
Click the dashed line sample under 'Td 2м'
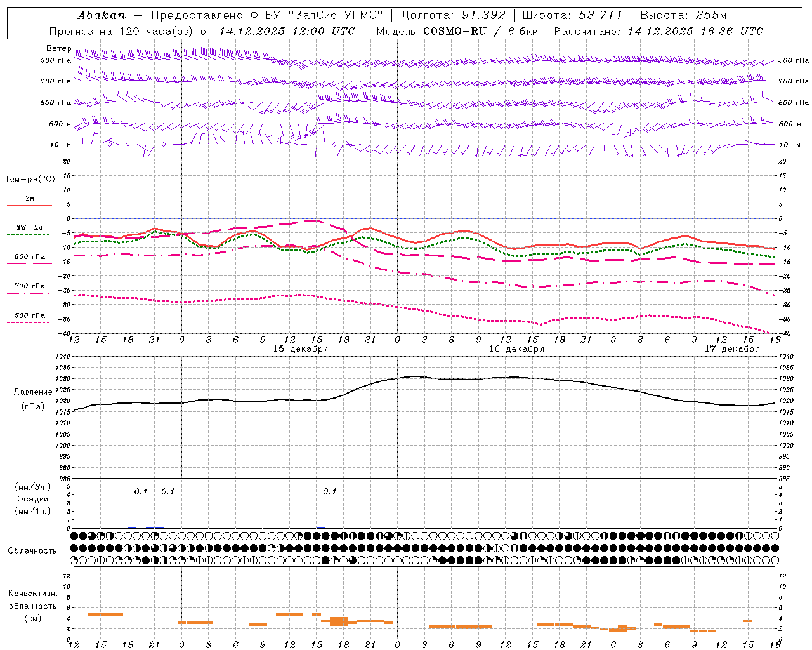(29, 235)
